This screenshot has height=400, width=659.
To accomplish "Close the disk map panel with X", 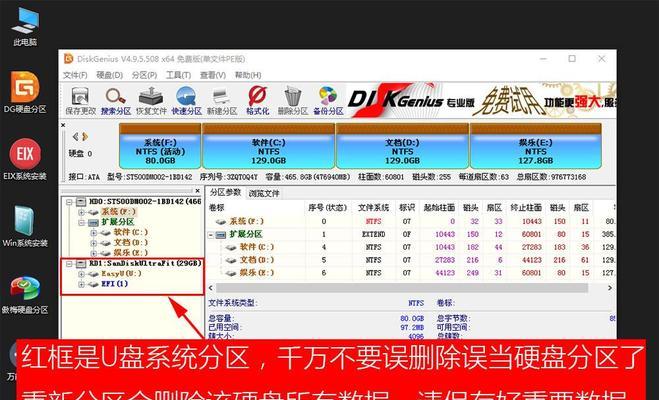I will coord(63,125).
